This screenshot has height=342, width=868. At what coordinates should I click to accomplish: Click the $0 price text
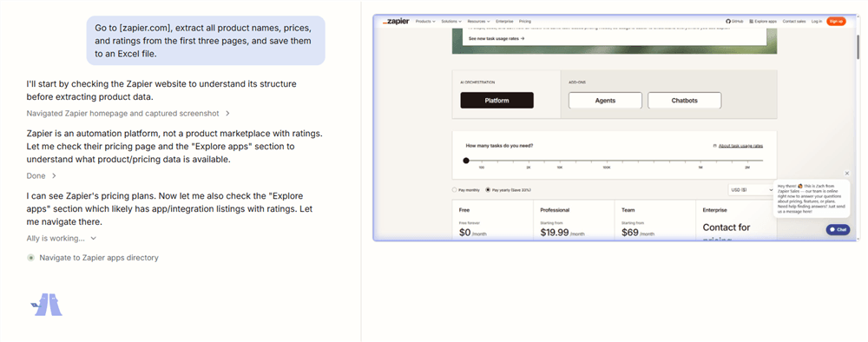click(x=465, y=233)
